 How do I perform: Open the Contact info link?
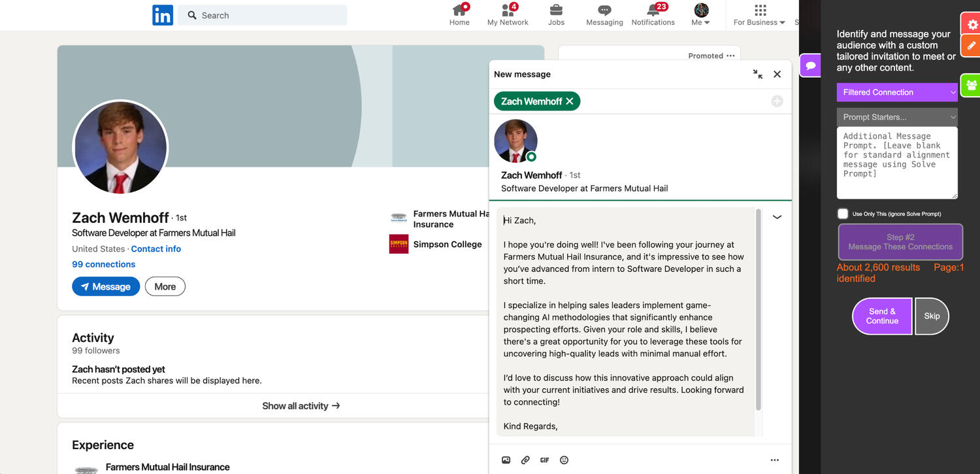point(155,249)
